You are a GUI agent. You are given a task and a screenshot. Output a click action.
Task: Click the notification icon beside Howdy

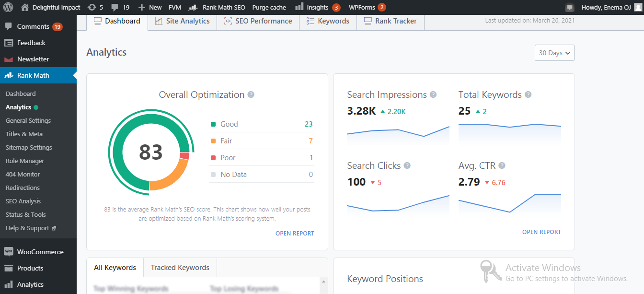[x=570, y=7]
